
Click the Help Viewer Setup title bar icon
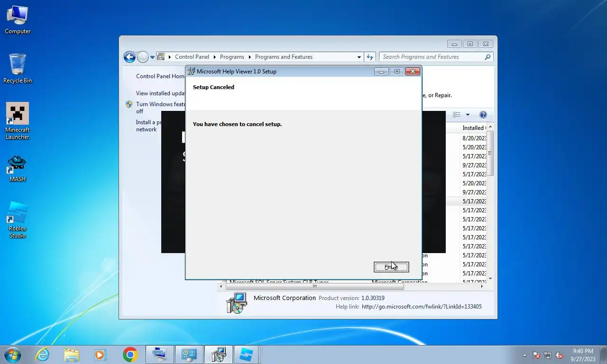[x=191, y=72]
